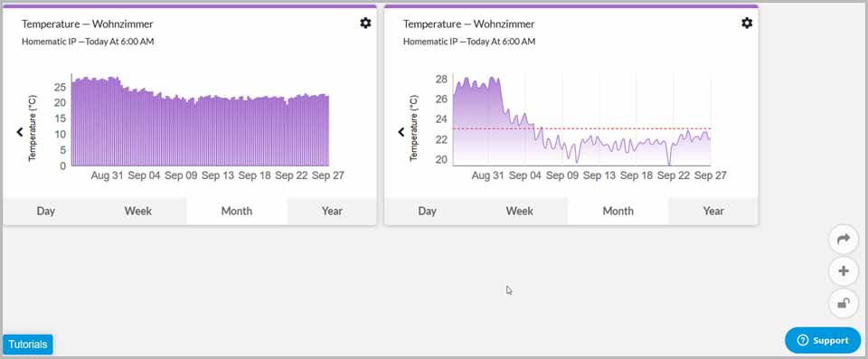The width and height of the screenshot is (868, 359).
Task: Select Week tab in left widget
Action: click(137, 211)
